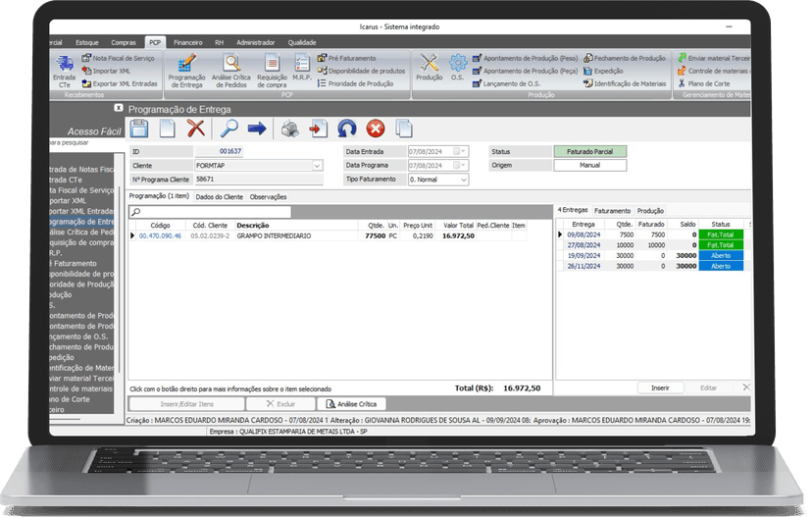Click the Editar button
The image size is (812, 517).
pyautogui.click(x=708, y=388)
